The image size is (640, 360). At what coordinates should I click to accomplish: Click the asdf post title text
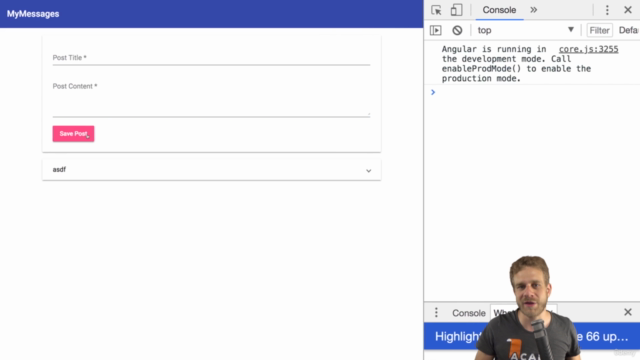pyautogui.click(x=59, y=169)
